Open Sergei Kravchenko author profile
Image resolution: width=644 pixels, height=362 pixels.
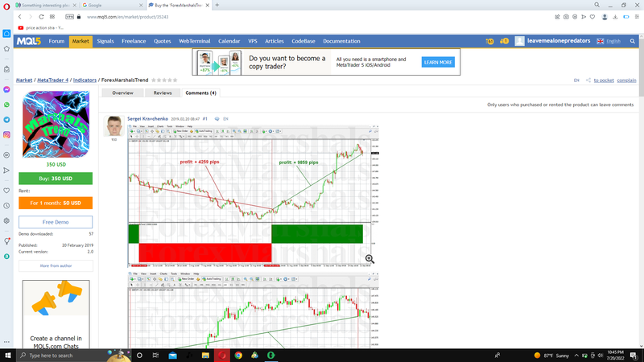(147, 118)
